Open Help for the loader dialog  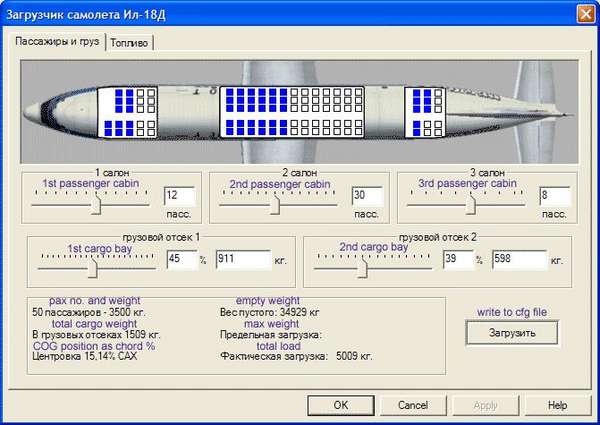[558, 405]
